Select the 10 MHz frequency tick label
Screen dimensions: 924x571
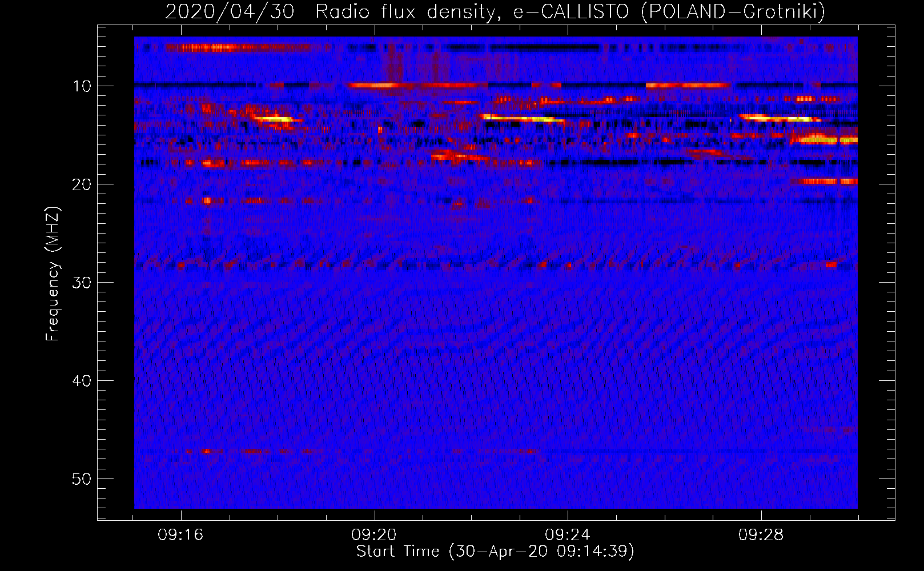click(x=82, y=86)
